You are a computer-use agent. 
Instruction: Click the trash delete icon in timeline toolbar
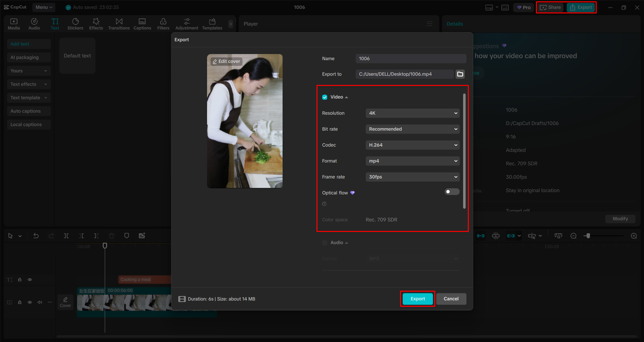(x=111, y=236)
